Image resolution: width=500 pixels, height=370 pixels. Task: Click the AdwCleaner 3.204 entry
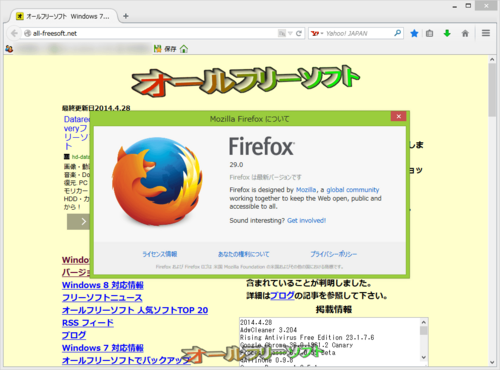click(x=268, y=330)
